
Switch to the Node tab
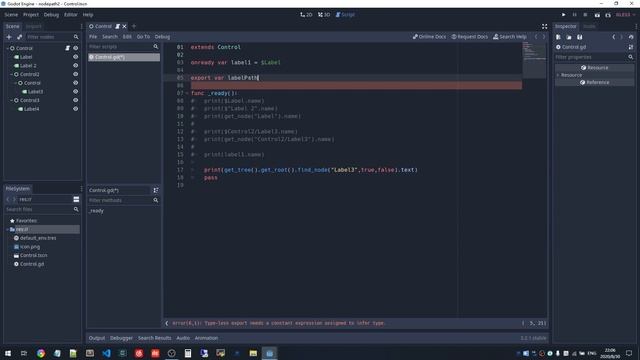click(589, 27)
